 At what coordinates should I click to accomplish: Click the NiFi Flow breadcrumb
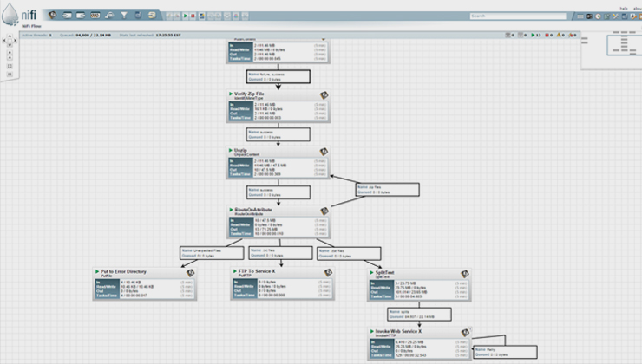click(31, 26)
